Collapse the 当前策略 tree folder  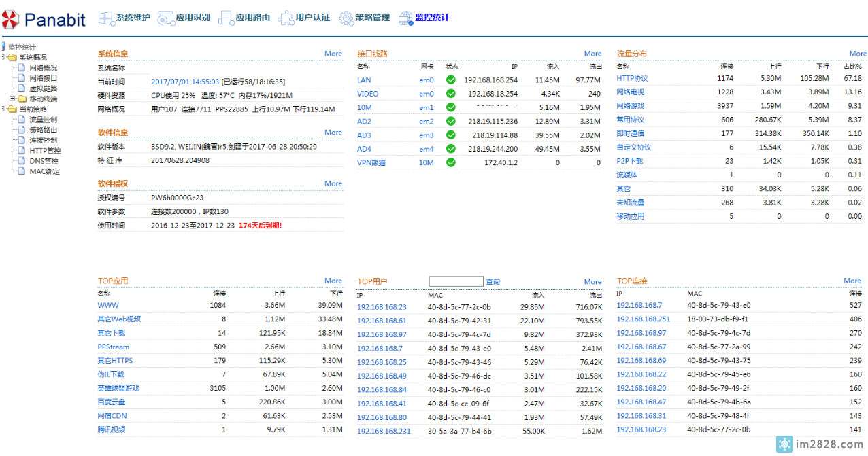click(4, 109)
